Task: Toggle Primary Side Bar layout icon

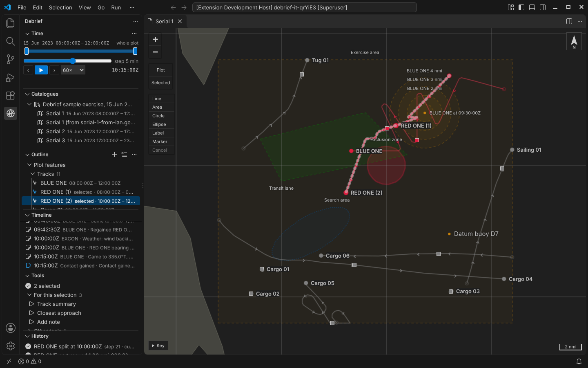Action: 521,7
